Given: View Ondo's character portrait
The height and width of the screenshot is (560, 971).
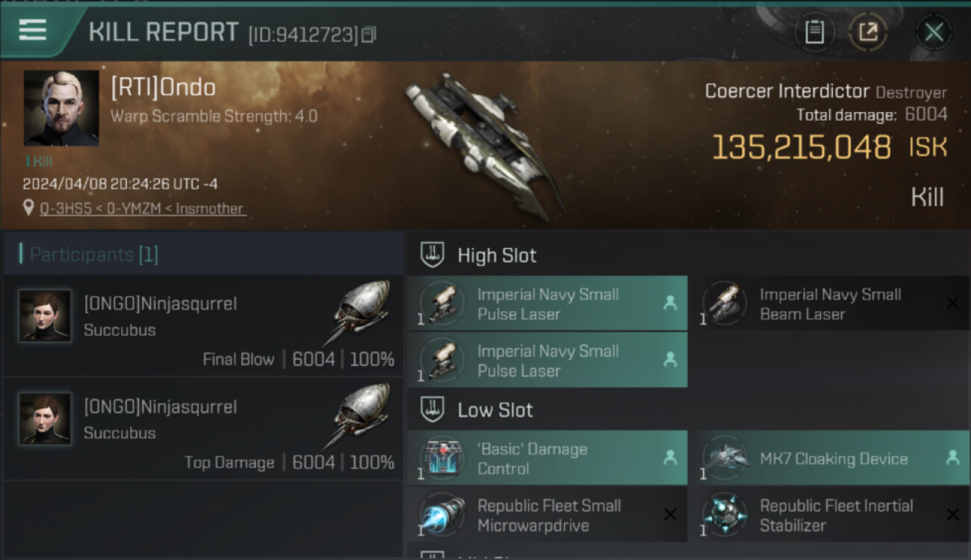Looking at the screenshot, I should pyautogui.click(x=61, y=108).
